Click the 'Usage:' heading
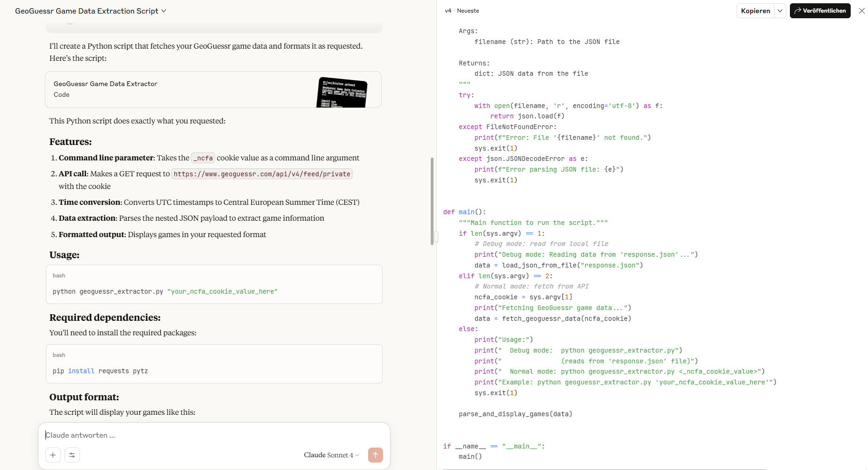This screenshot has width=868, height=470. [65, 255]
